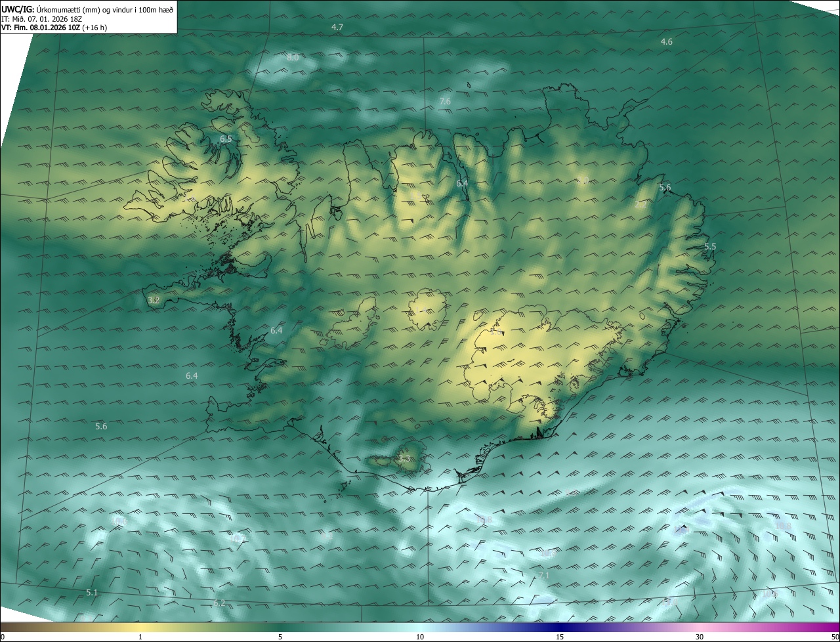The height and width of the screenshot is (642, 840).
Task: Click the 2.2 value in the northeast
Action: (641, 205)
